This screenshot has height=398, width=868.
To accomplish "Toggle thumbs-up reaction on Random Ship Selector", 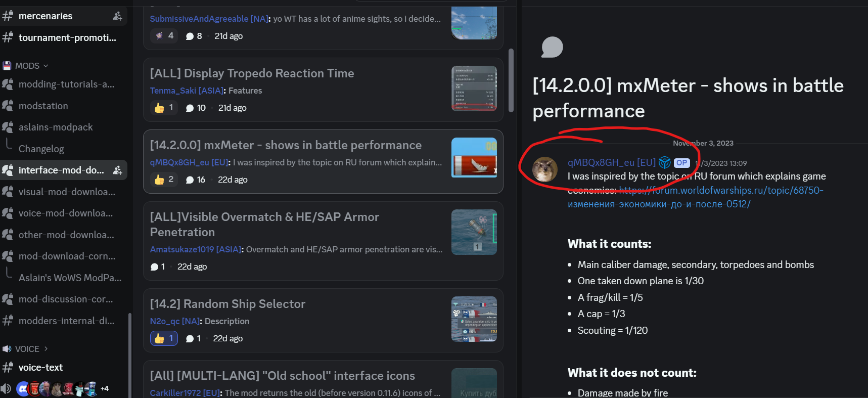I will 164,338.
